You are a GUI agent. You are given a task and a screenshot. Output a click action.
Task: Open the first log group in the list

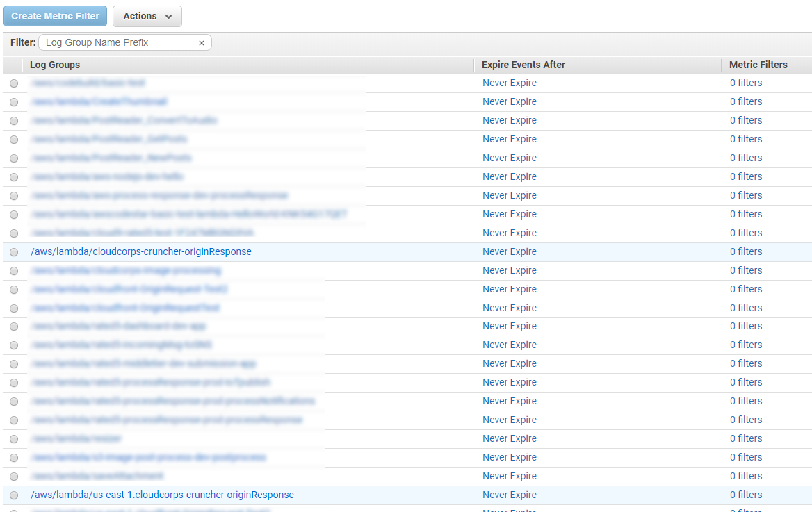point(88,83)
